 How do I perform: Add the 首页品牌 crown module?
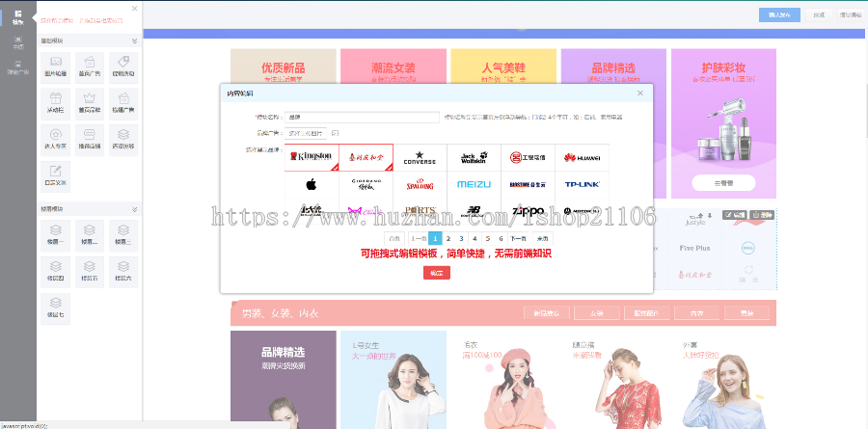click(89, 104)
